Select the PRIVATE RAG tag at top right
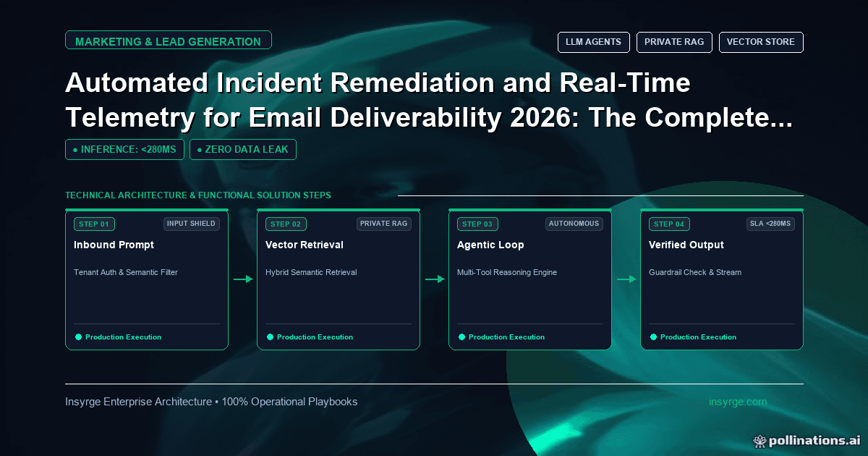868x456 pixels. click(x=674, y=42)
